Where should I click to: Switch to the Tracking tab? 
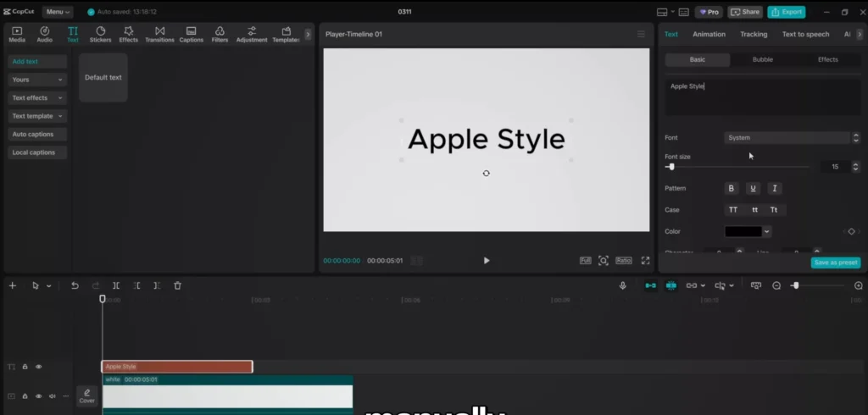pyautogui.click(x=754, y=35)
